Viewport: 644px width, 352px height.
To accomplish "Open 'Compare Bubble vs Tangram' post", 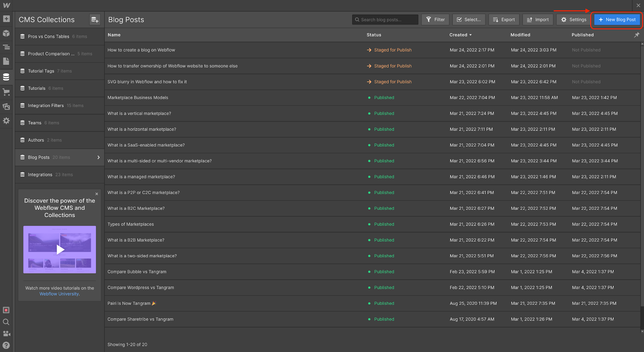I will (x=137, y=272).
